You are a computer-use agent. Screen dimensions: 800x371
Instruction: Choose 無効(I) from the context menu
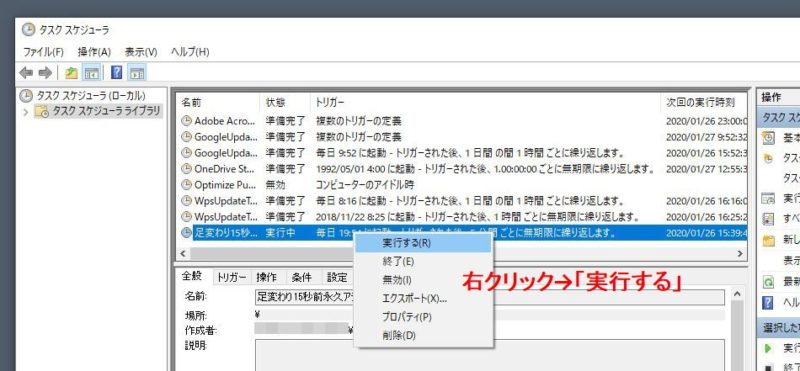pyautogui.click(x=423, y=280)
